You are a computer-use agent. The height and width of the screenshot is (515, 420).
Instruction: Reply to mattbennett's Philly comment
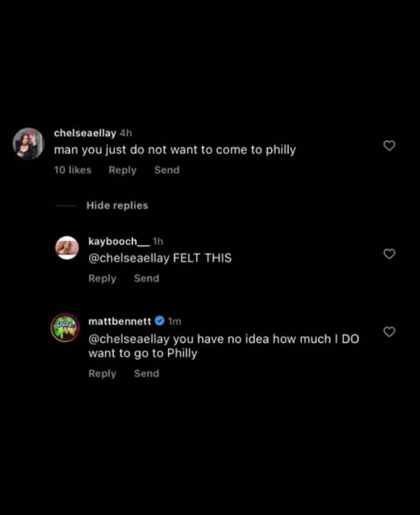point(102,374)
